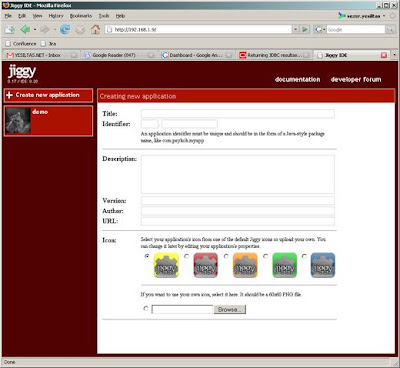
Task: Open the address bar URL dropdown
Action: (296, 30)
